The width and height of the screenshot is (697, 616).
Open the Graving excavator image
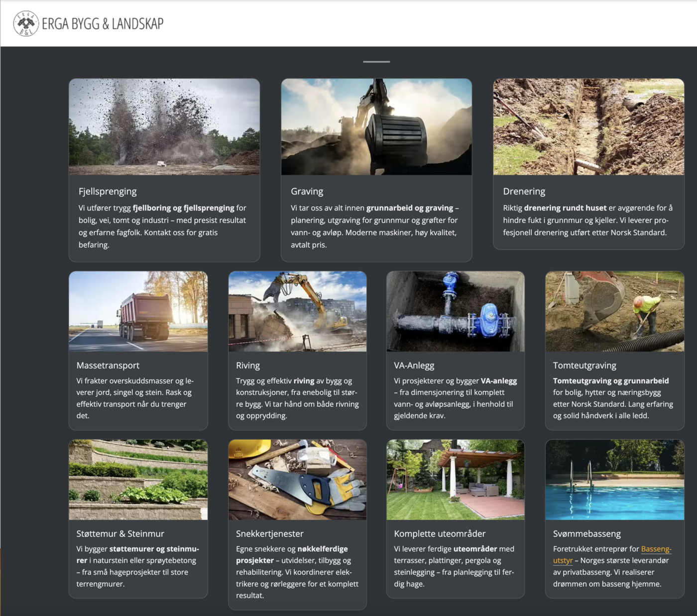[376, 126]
